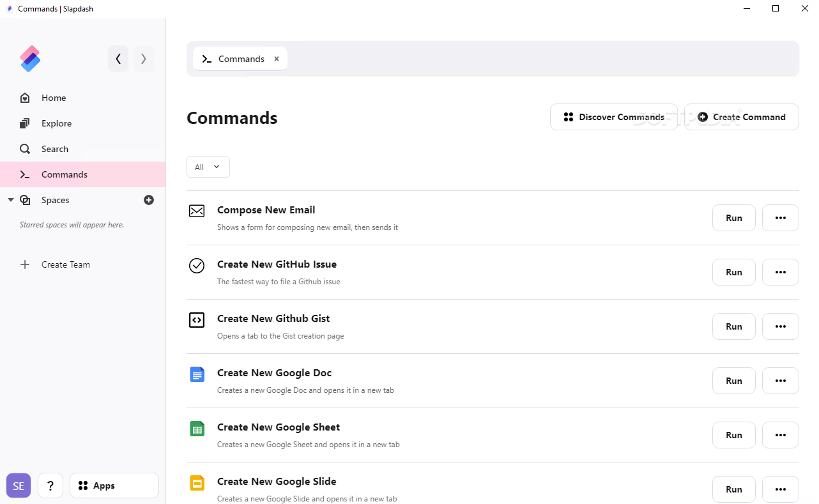Click the Commands page heading
The image size is (819, 504).
[x=232, y=118]
